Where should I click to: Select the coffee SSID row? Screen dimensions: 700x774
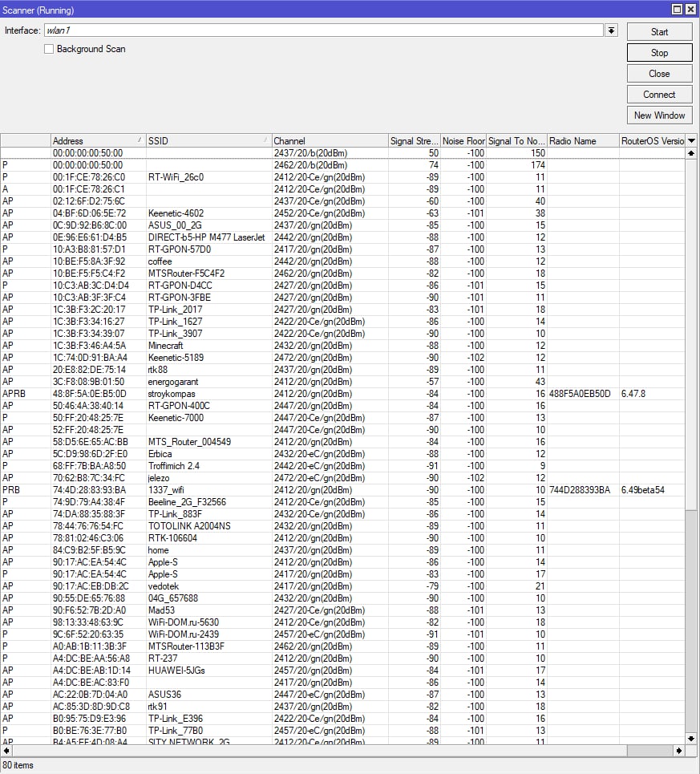click(342, 261)
